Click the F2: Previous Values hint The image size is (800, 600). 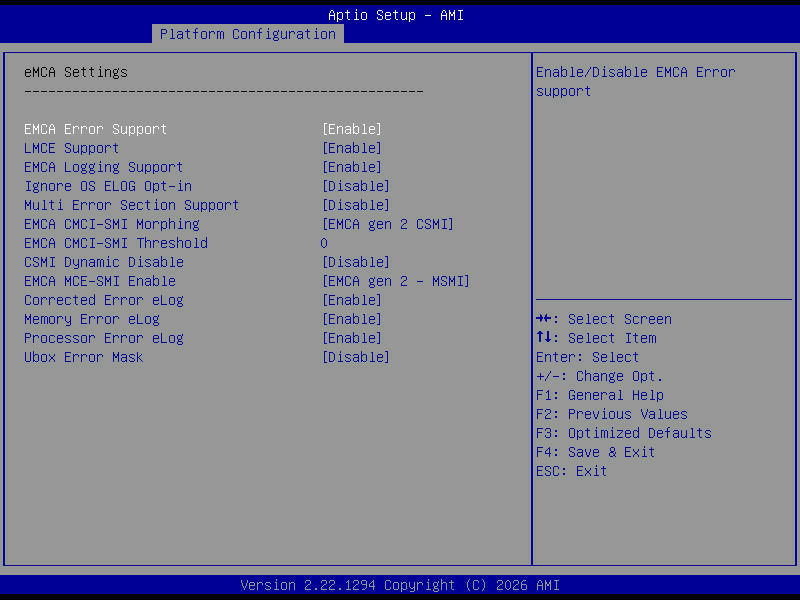(x=612, y=414)
